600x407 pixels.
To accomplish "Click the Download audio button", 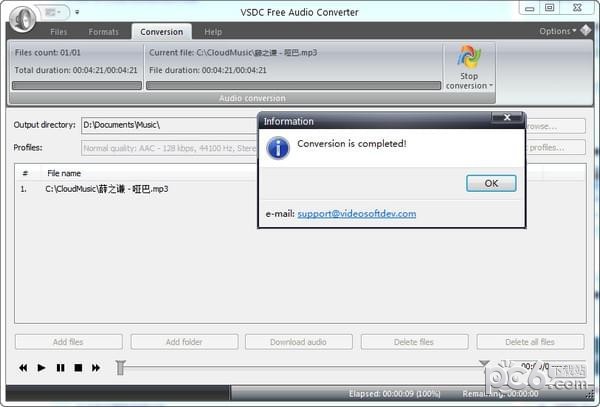I will pos(298,342).
